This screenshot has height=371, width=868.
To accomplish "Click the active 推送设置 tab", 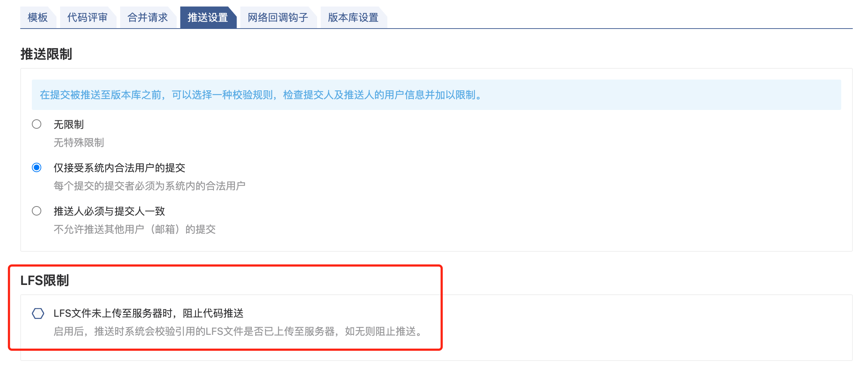I will [x=208, y=17].
